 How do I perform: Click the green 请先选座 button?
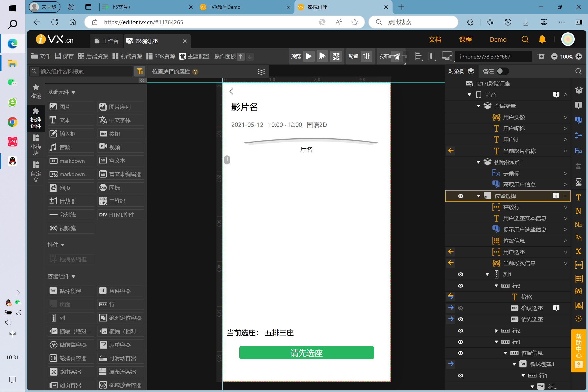[306, 353]
